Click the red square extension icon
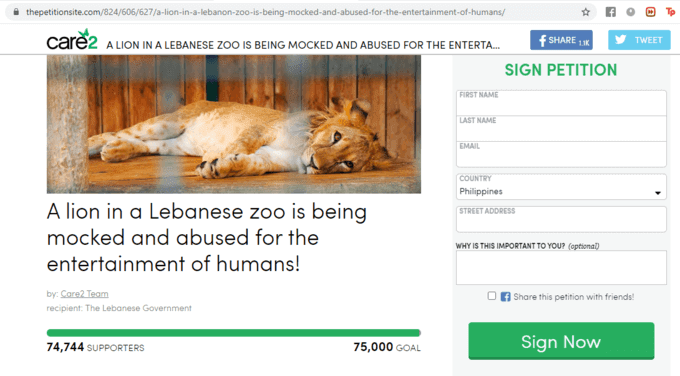 (651, 12)
